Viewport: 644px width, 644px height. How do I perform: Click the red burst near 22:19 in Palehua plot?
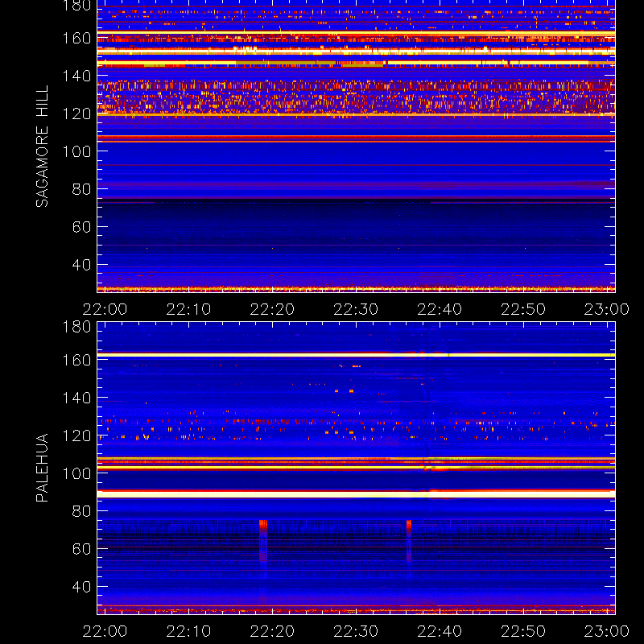pos(263,540)
